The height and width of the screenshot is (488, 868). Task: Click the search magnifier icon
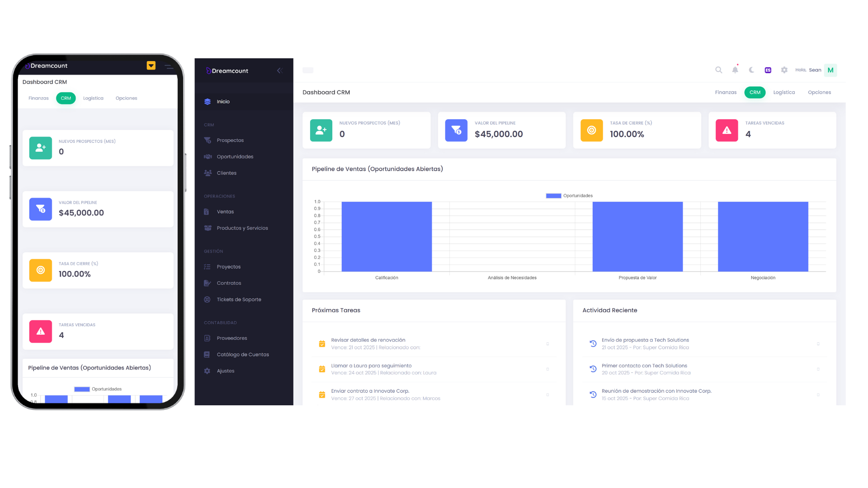718,70
